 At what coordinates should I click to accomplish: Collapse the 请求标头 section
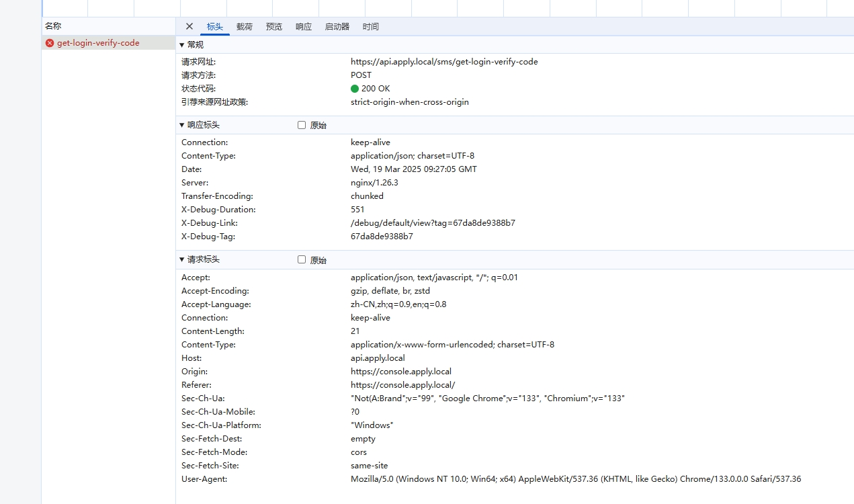pyautogui.click(x=182, y=259)
